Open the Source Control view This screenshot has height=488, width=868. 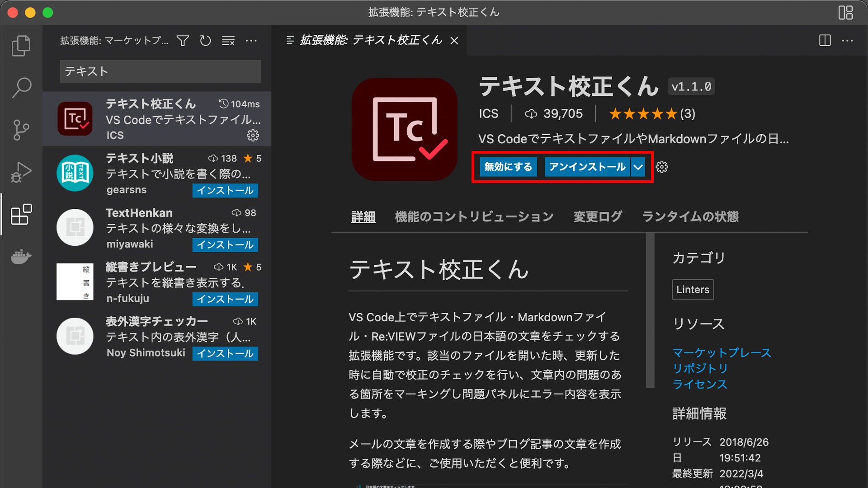point(21,130)
